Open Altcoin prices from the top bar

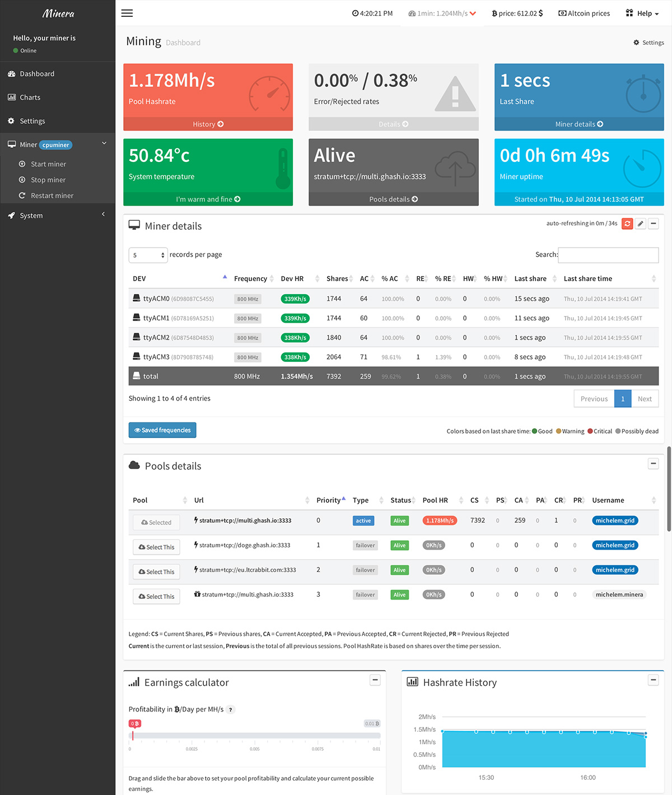coord(584,13)
